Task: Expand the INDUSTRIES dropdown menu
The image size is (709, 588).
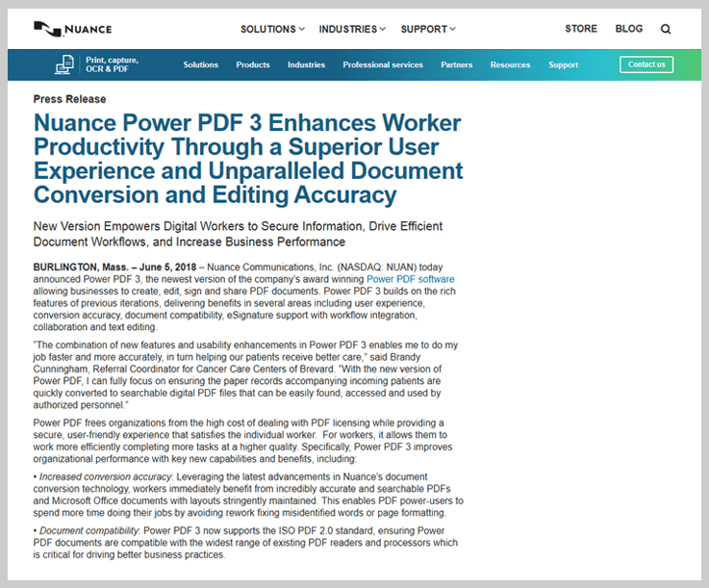Action: pos(352,29)
